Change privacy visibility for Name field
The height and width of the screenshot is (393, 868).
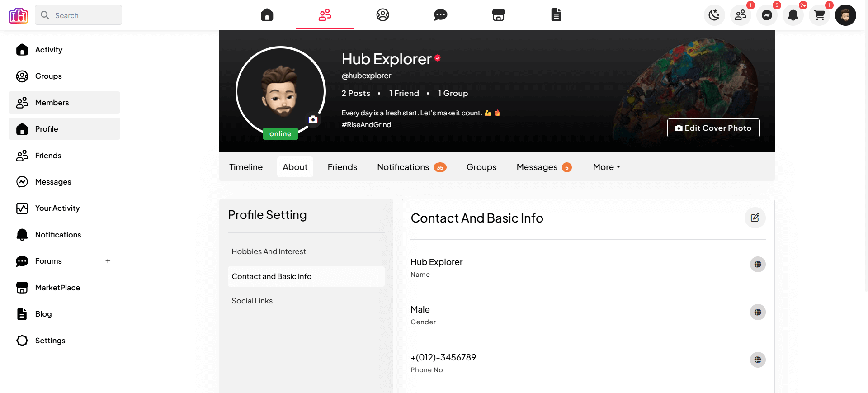tap(758, 265)
